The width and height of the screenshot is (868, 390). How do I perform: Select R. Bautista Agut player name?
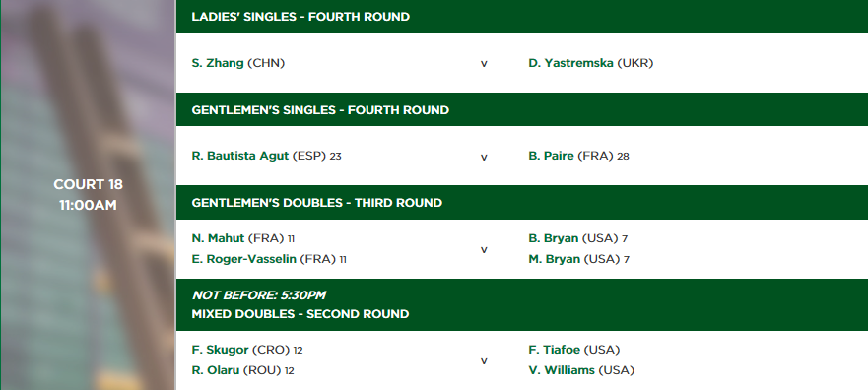tap(240, 156)
